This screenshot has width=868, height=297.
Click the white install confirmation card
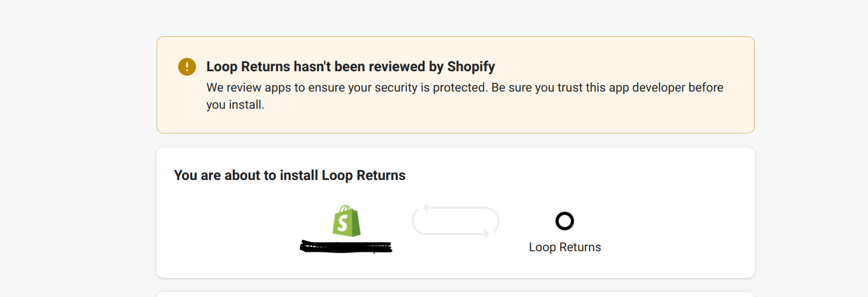click(x=456, y=212)
